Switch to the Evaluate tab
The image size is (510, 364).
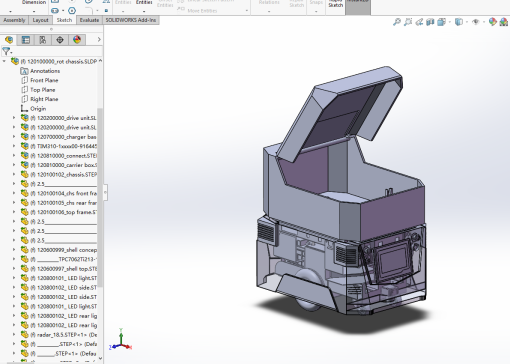(x=89, y=20)
